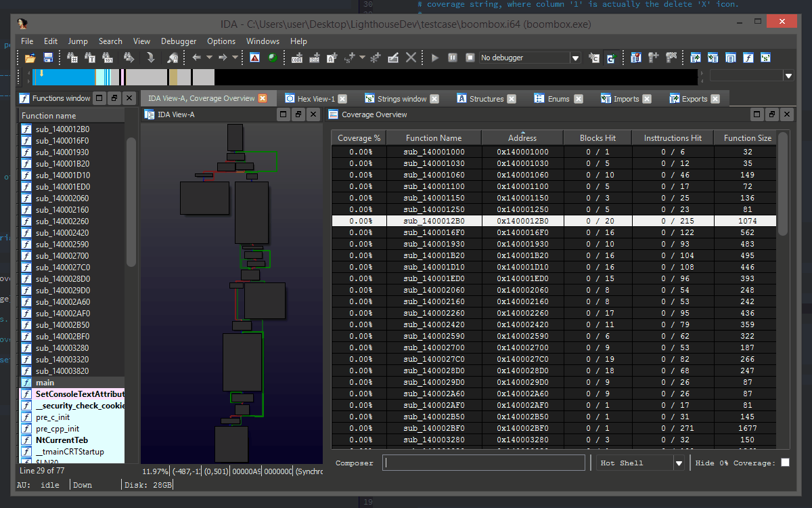Click the convert to code icon
The width and height of the screenshot is (812, 508).
click(x=296, y=58)
